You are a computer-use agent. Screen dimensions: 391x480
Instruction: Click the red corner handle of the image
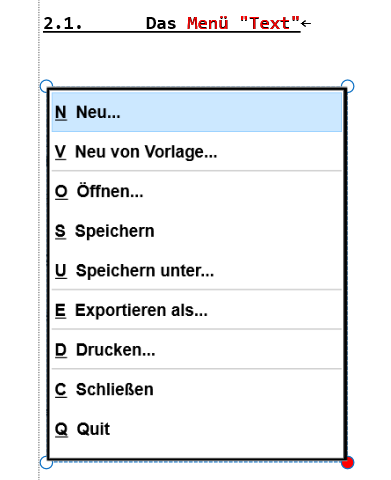pyautogui.click(x=348, y=463)
